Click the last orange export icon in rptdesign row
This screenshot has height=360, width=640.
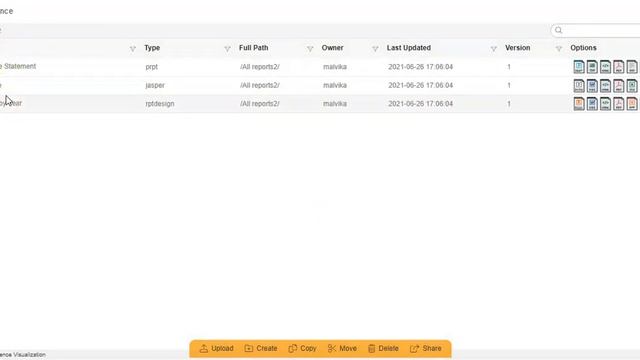tap(632, 104)
